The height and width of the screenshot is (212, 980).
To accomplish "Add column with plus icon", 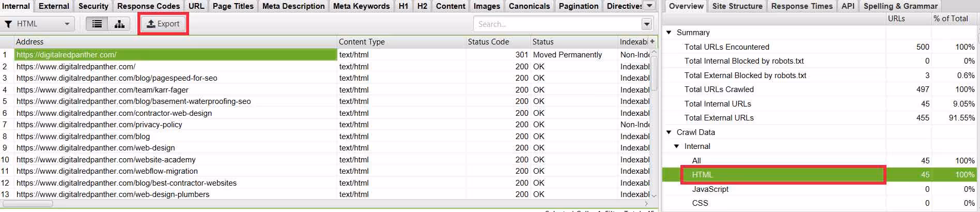I will click(x=652, y=41).
